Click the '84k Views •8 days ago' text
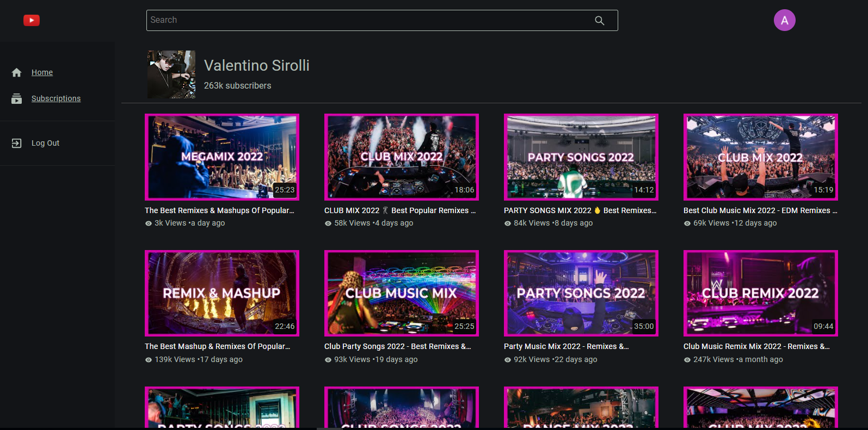This screenshot has height=430, width=868. [x=553, y=223]
